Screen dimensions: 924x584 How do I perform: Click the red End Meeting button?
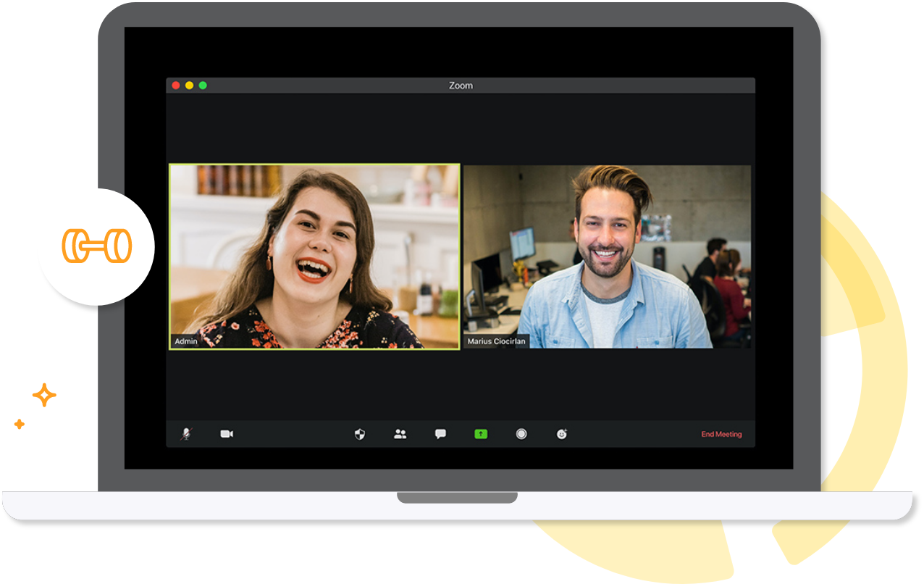tap(721, 435)
